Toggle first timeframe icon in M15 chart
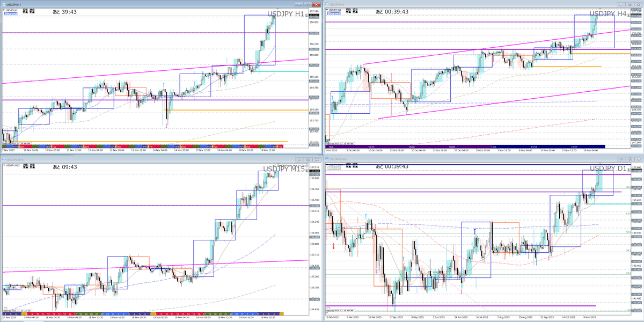This screenshot has width=644, height=322. [x=26, y=166]
